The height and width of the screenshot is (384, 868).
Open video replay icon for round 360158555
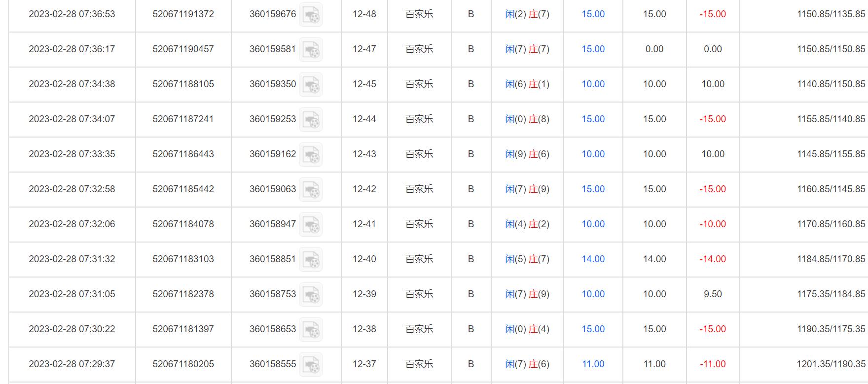[311, 365]
